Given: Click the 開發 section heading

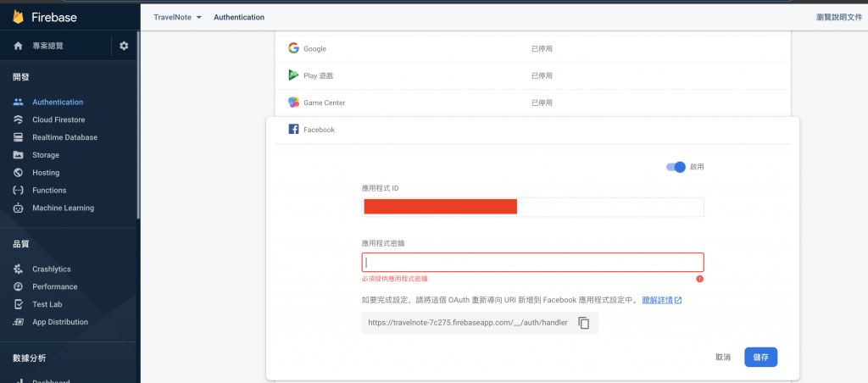Looking at the screenshot, I should 21,77.
